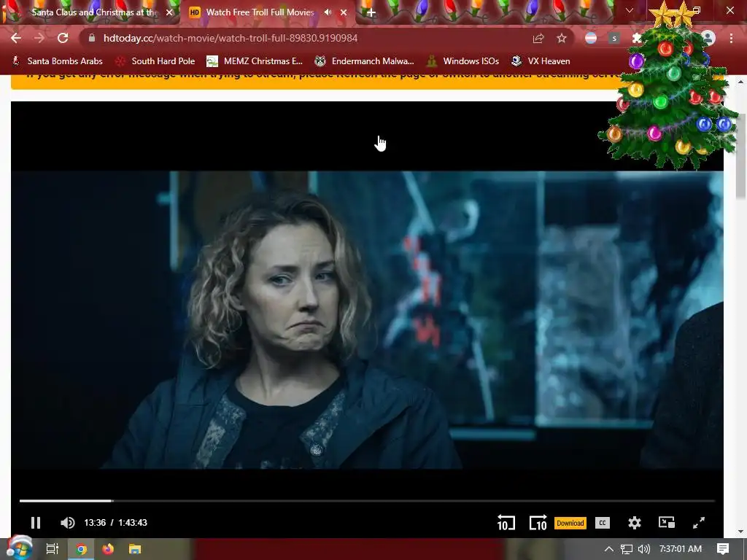This screenshot has width=747, height=560.
Task: Open system volume tray icon
Action: click(x=643, y=549)
